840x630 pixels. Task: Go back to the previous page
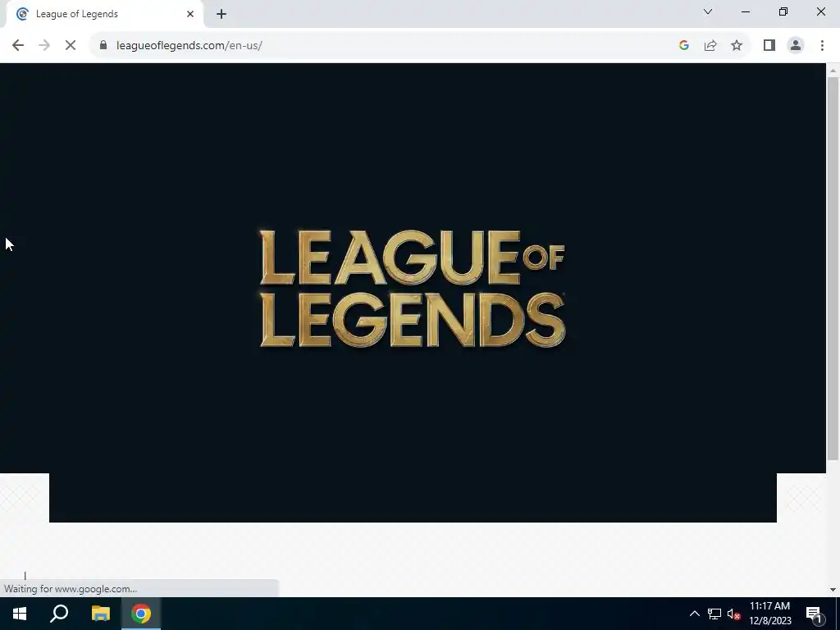coord(18,46)
